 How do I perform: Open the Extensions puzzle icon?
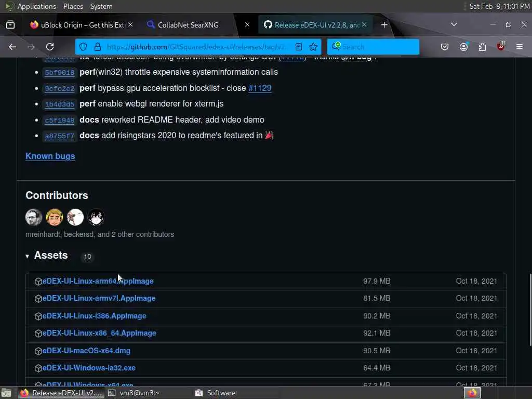482,47
